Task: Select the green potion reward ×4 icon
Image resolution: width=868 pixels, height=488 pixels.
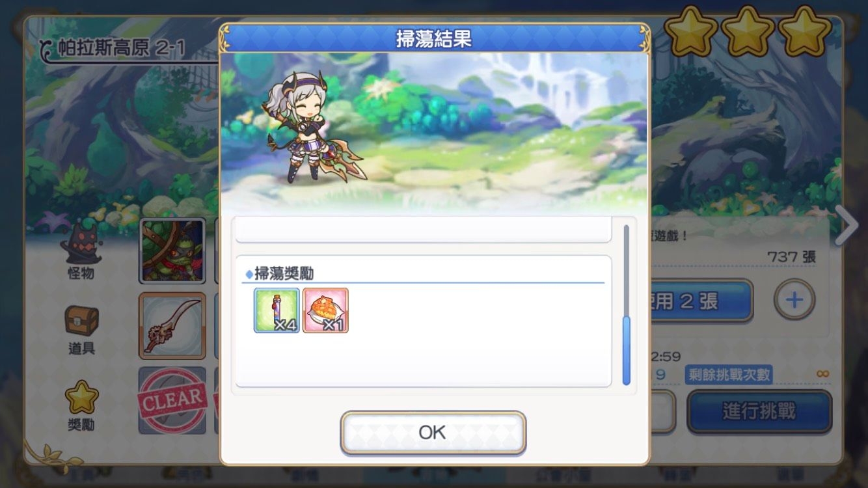Action: coord(277,310)
